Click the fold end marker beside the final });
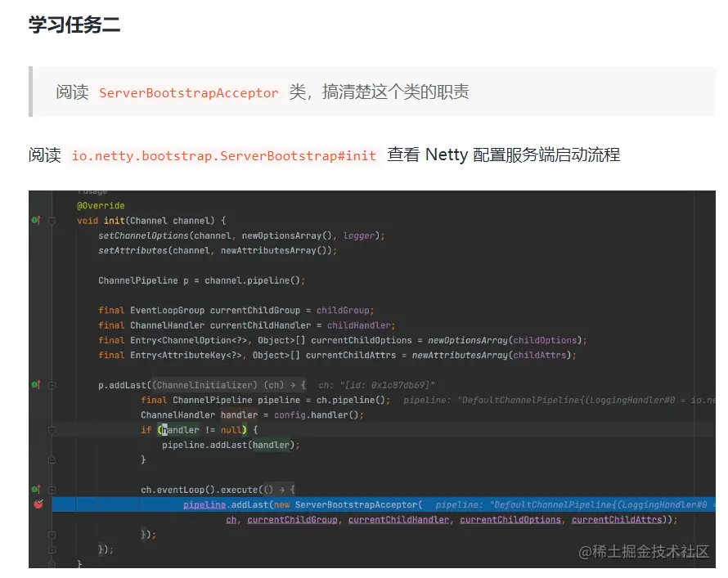Screen dimensions: 728x578 pos(52,549)
